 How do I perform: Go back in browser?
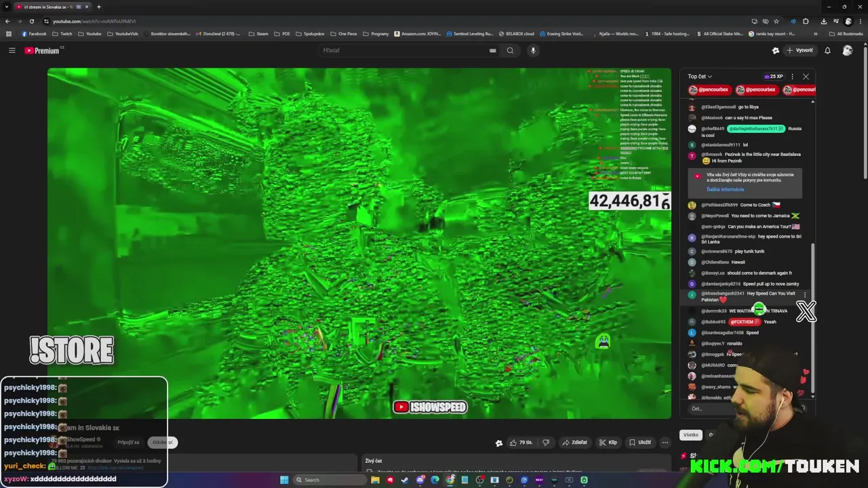[7, 21]
